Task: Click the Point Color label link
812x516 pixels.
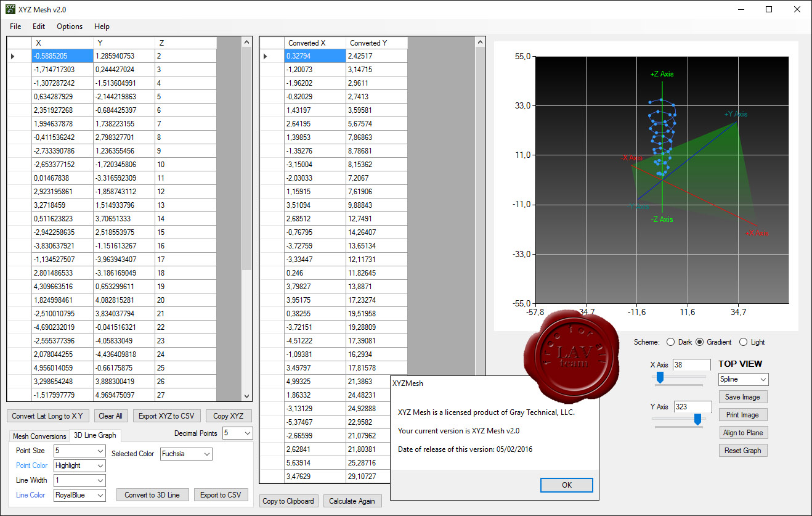Action: click(x=31, y=465)
